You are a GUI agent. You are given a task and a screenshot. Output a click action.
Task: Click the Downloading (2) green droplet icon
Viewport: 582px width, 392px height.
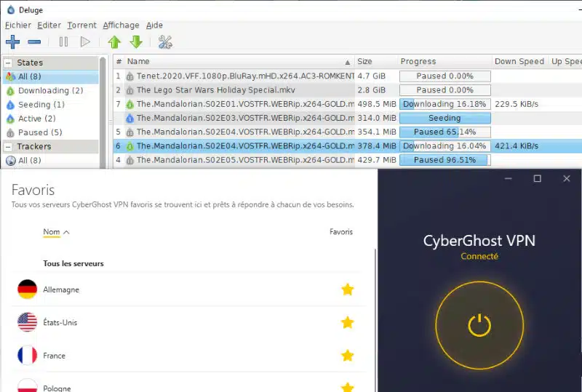click(x=10, y=91)
